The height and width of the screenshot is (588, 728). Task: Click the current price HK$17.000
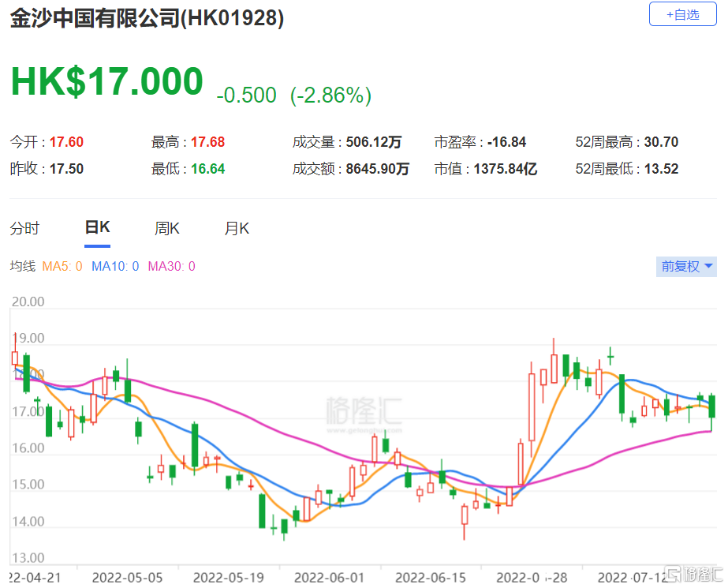coord(106,82)
